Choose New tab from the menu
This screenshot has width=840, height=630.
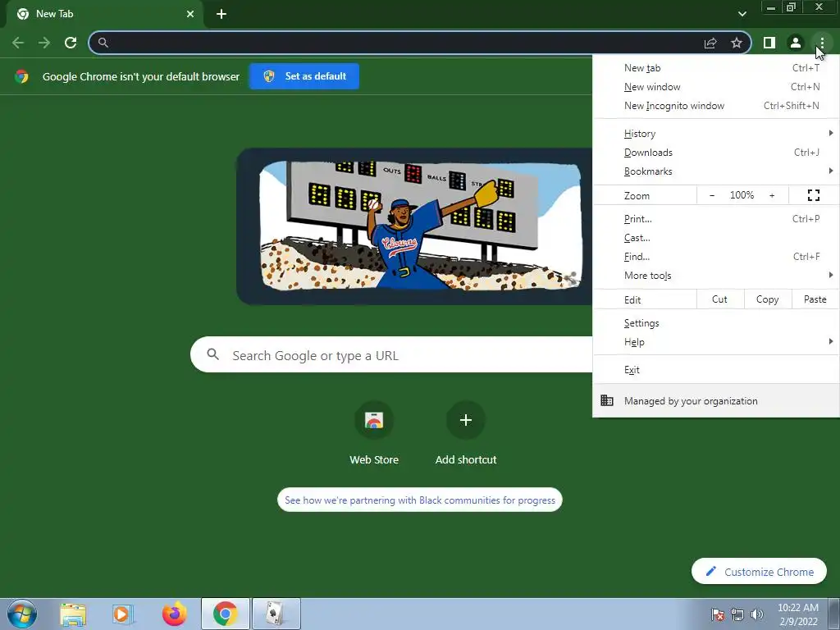[x=716, y=68]
